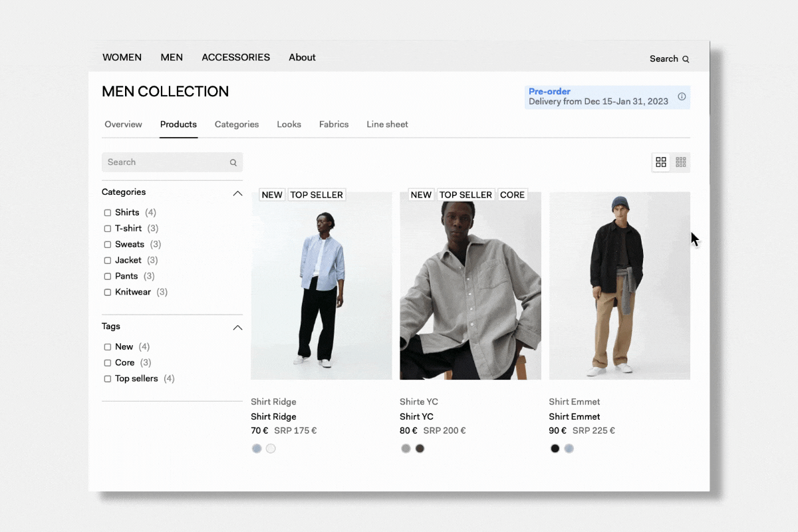Select light blue swatch for Shirt Emmet
The height and width of the screenshot is (532, 798).
(569, 449)
